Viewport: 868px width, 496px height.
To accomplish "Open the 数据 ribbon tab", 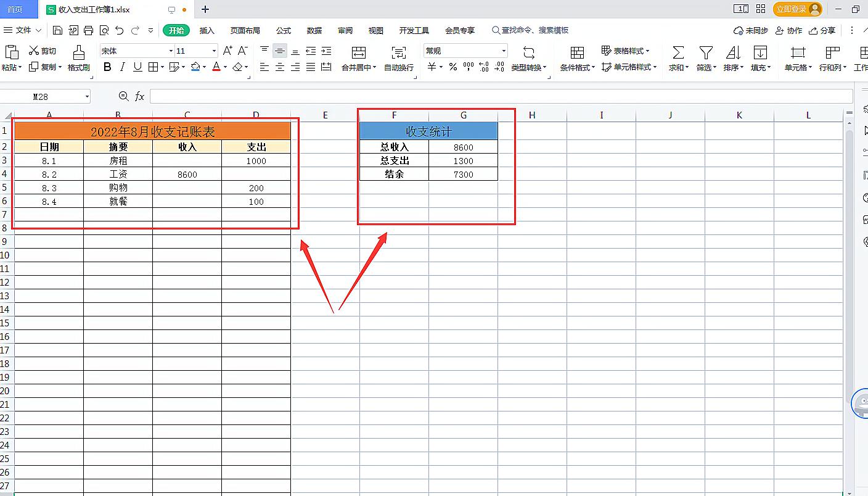I will click(x=314, y=29).
